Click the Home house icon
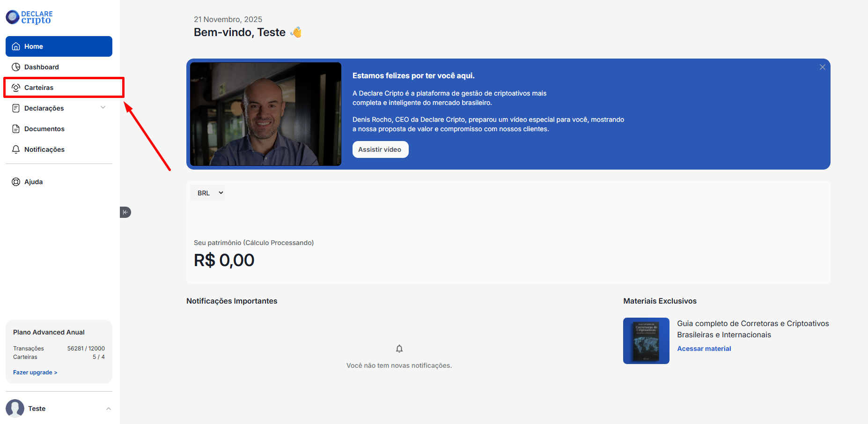 tap(16, 46)
